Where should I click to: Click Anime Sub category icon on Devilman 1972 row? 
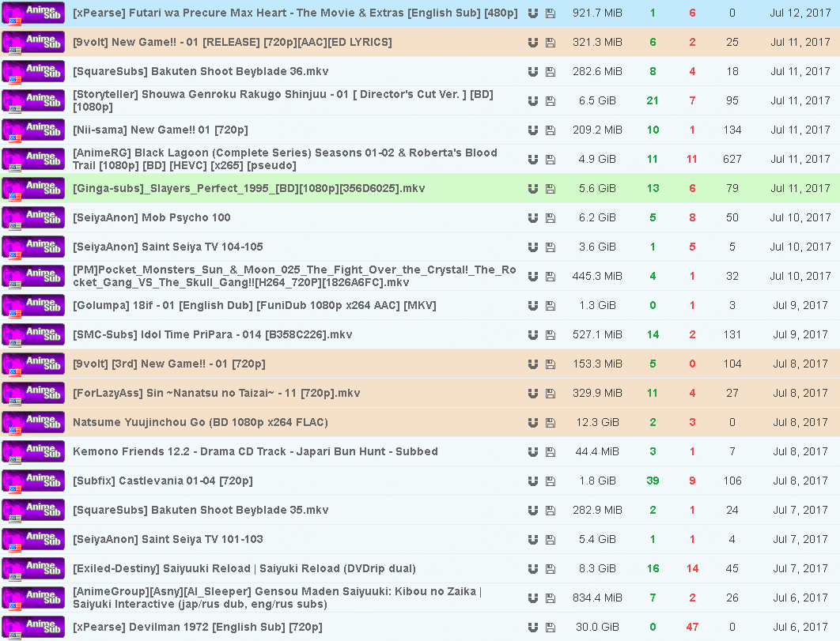(33, 627)
